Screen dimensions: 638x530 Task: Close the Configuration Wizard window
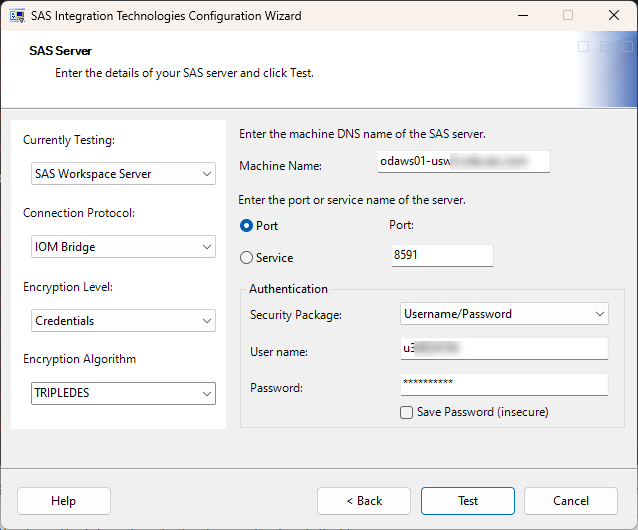(x=613, y=16)
